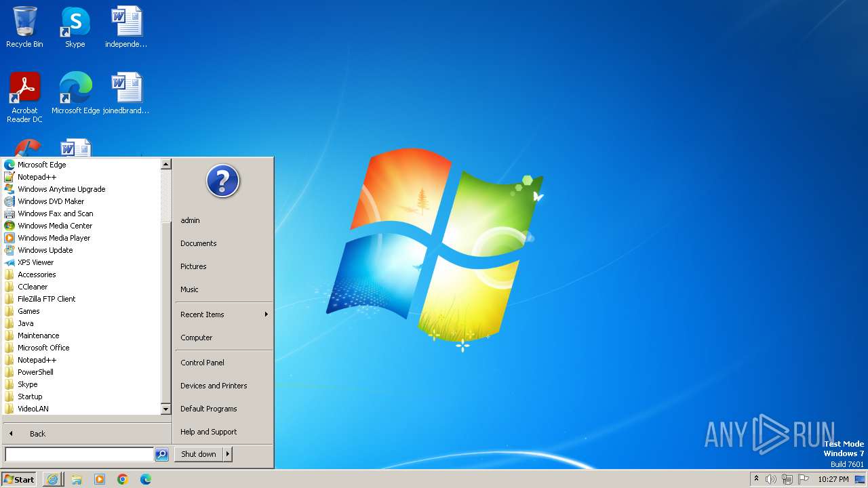Select the Acrobat Reader DC desktop icon
This screenshot has width=868, height=488.
[x=24, y=97]
